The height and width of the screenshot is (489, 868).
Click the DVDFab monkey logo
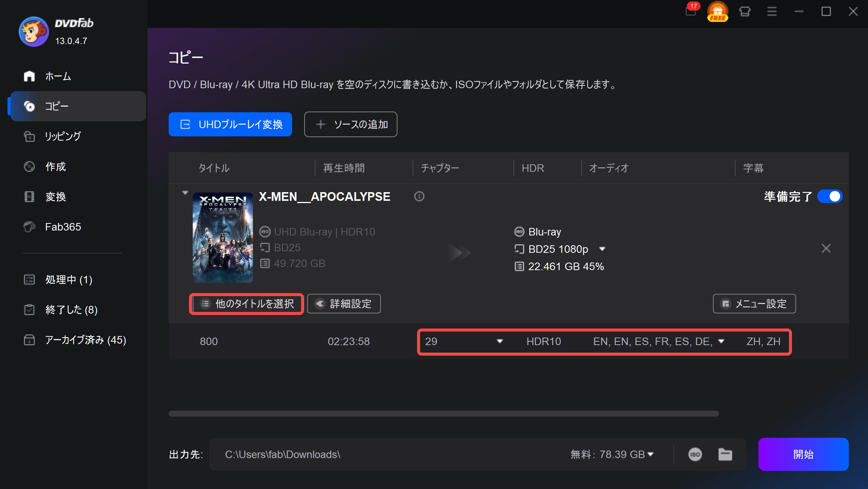[34, 32]
